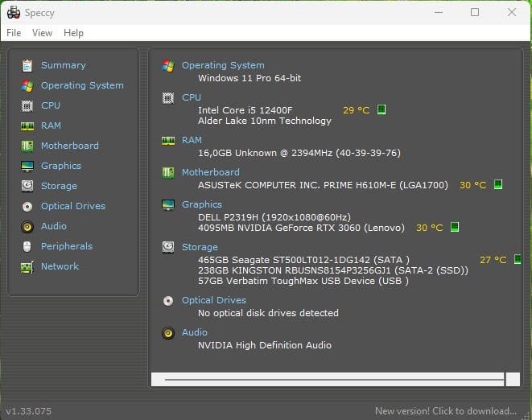Open the Optical Drives section in sidebar
Viewport: 532px width, 420px height.
tap(73, 206)
